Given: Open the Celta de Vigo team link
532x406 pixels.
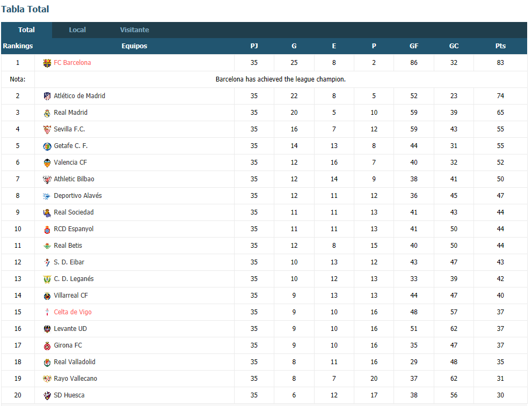Looking at the screenshot, I should 72,312.
